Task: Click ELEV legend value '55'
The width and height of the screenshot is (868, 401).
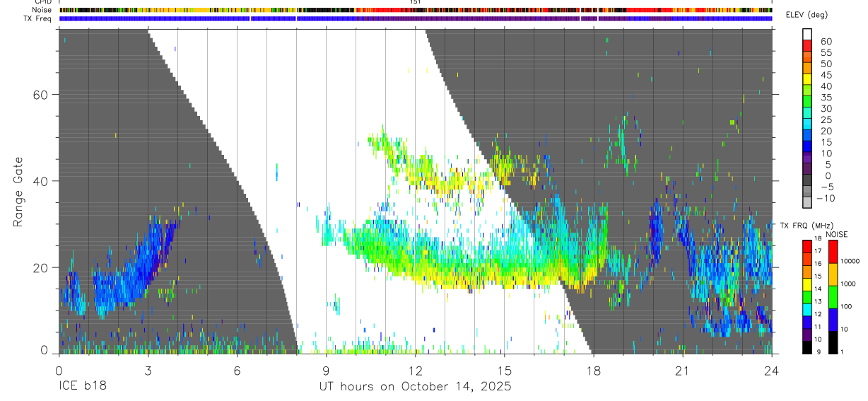Action: (x=825, y=53)
